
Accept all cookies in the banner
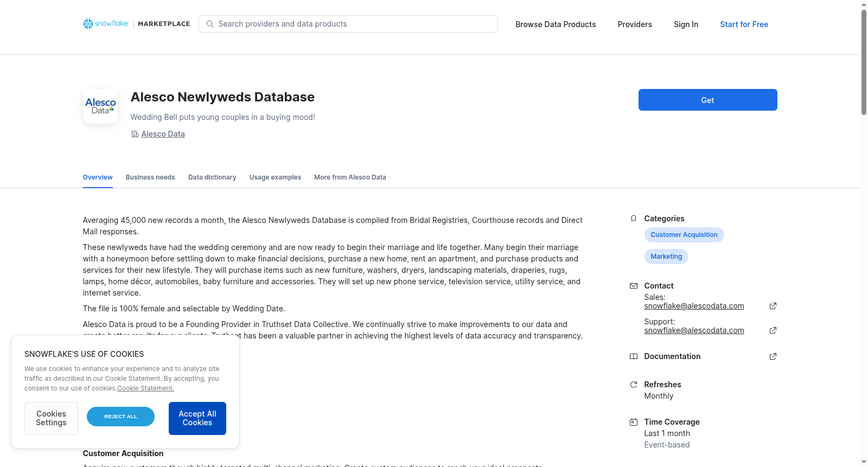[197, 418]
